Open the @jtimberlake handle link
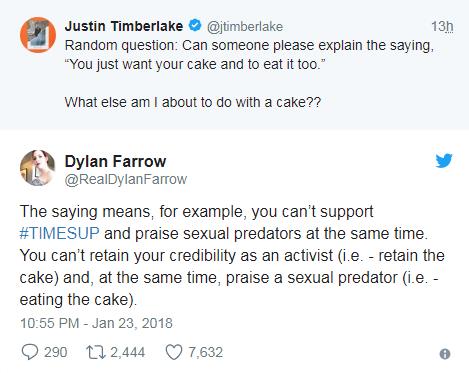Screen dimensions: 469x373 click(245, 26)
